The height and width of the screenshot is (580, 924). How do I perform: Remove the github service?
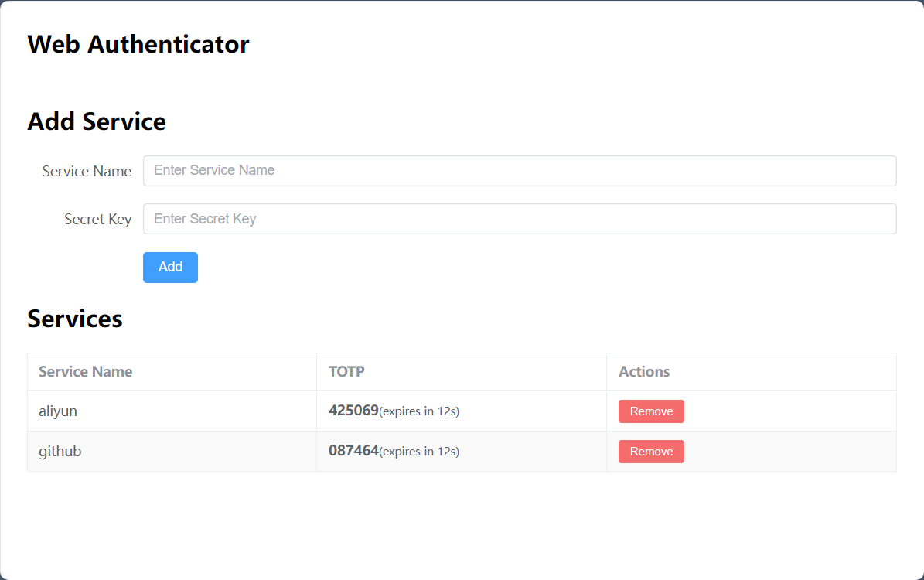pos(650,452)
